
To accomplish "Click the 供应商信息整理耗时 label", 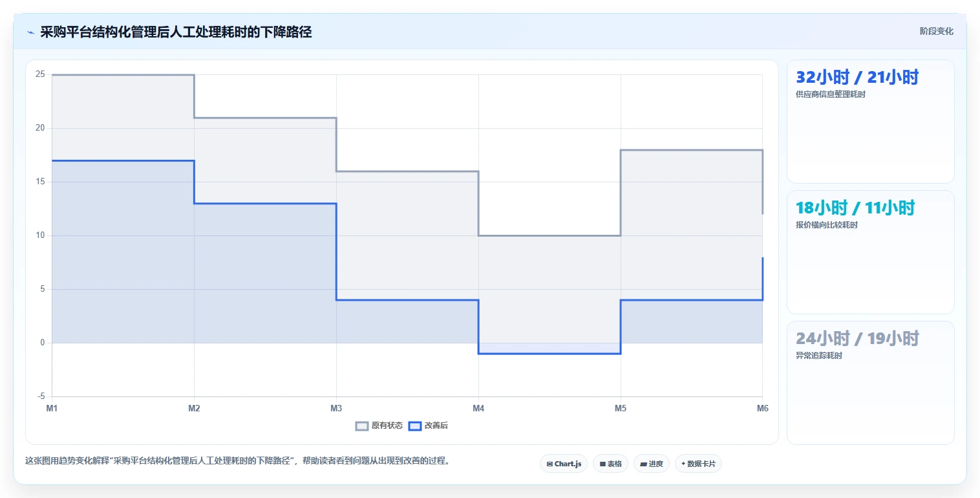I will (831, 94).
